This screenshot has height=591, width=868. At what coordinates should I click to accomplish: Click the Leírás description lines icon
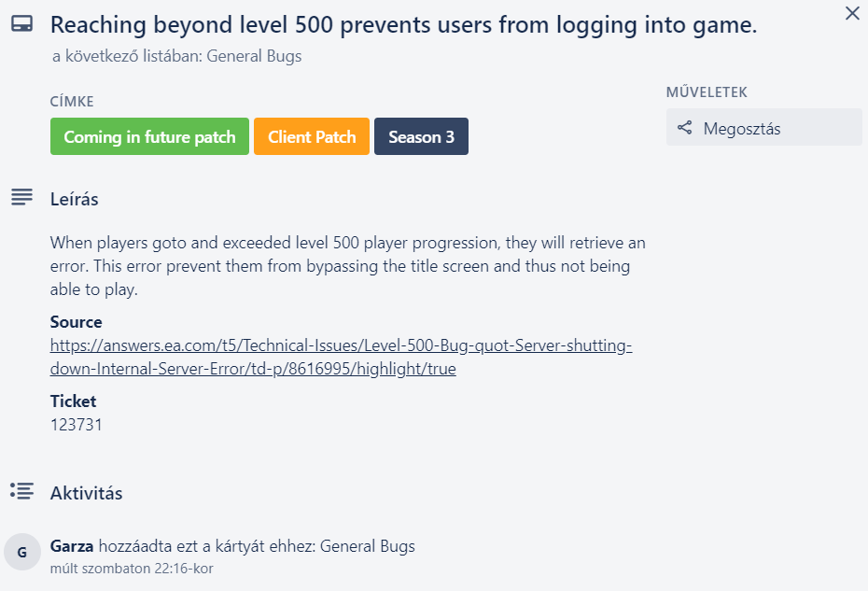(21, 198)
